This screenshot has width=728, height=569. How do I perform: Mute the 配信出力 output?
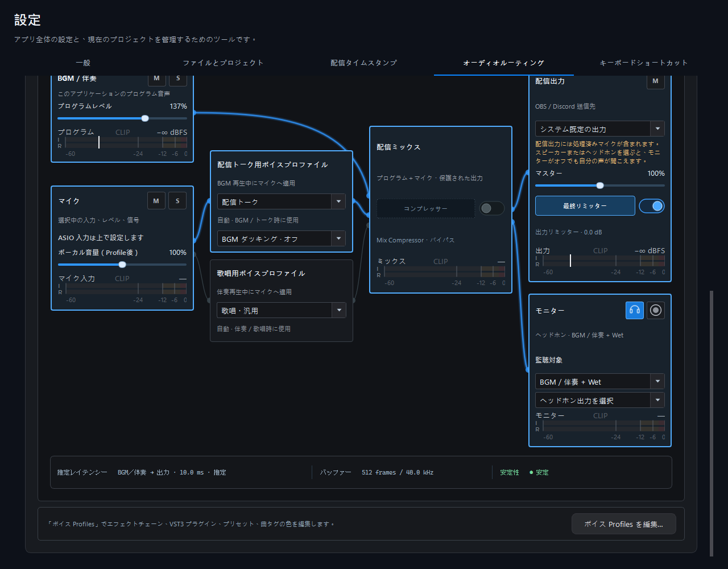tap(656, 81)
